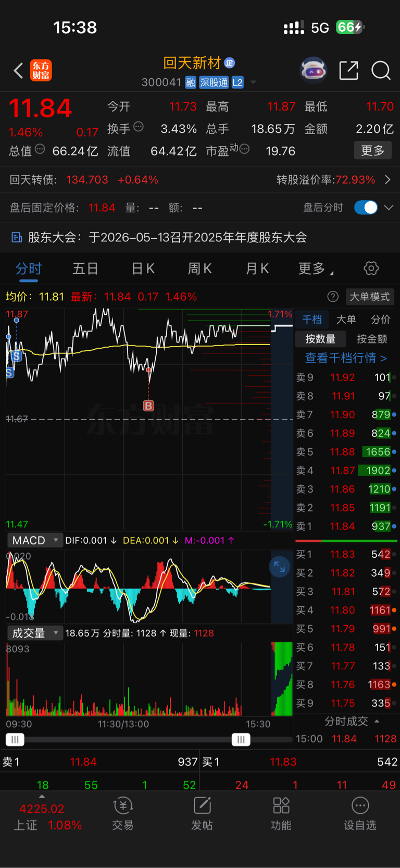Expand the index ticker up arrow
This screenshot has width=400, height=868.
tap(42, 797)
